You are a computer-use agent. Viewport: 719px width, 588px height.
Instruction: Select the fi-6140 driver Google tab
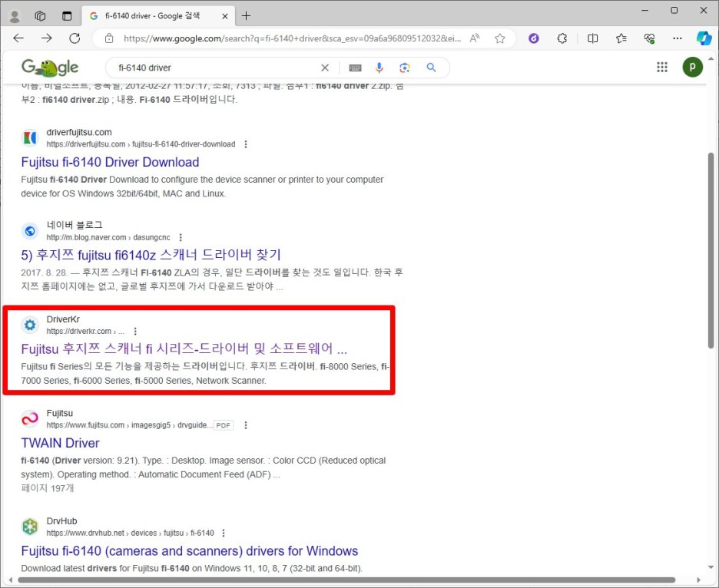158,16
